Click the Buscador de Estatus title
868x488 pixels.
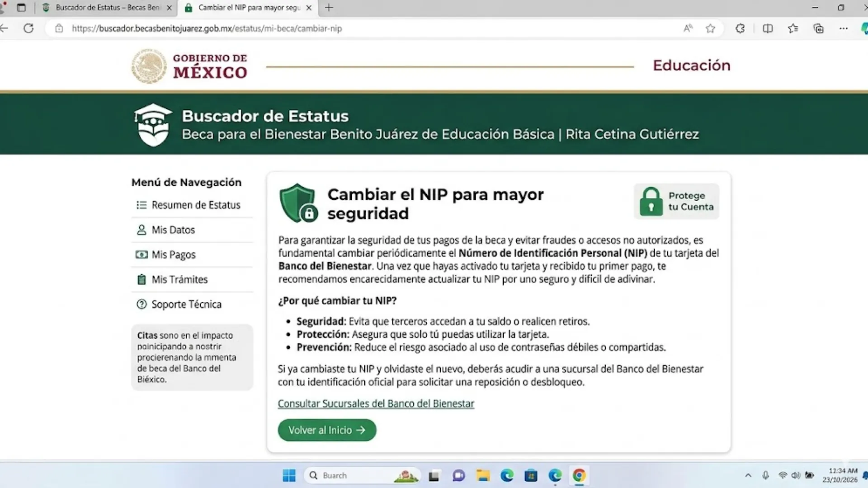[265, 116]
